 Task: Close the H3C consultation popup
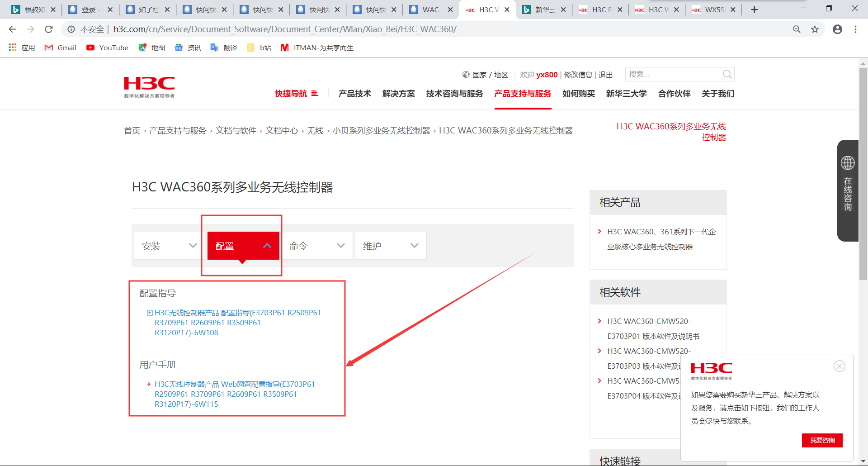(840, 366)
